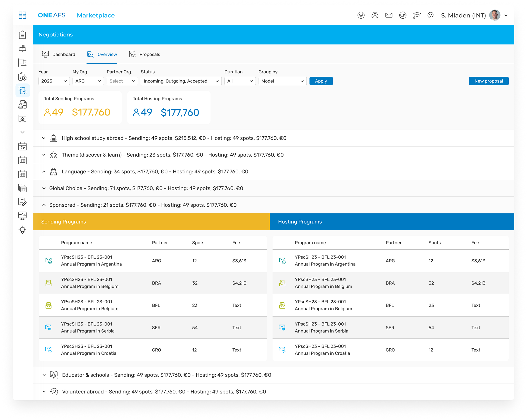Click the window settings gear sidebar icon
This screenshot has height=420, width=527.
[22, 118]
